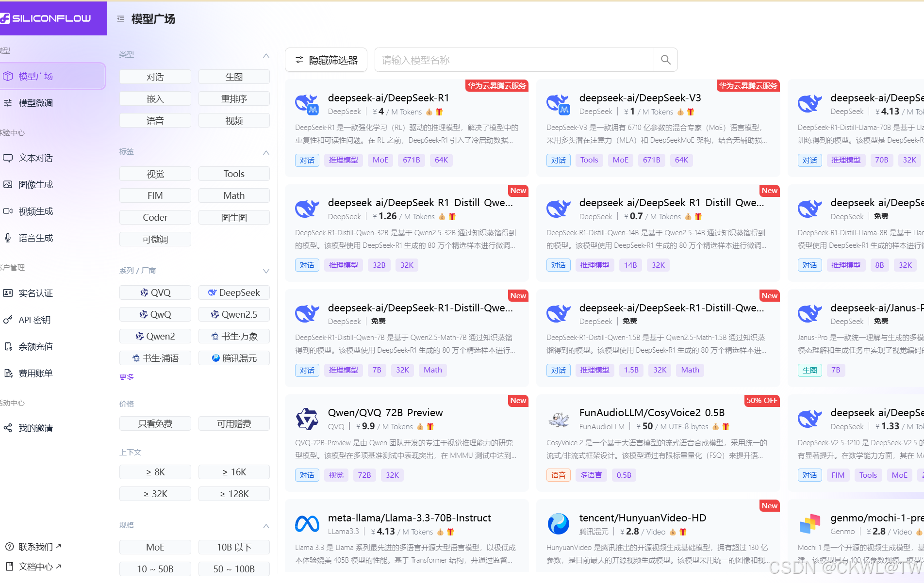
Task: Click the CosyVoice2 bird logo
Action: [x=559, y=419]
